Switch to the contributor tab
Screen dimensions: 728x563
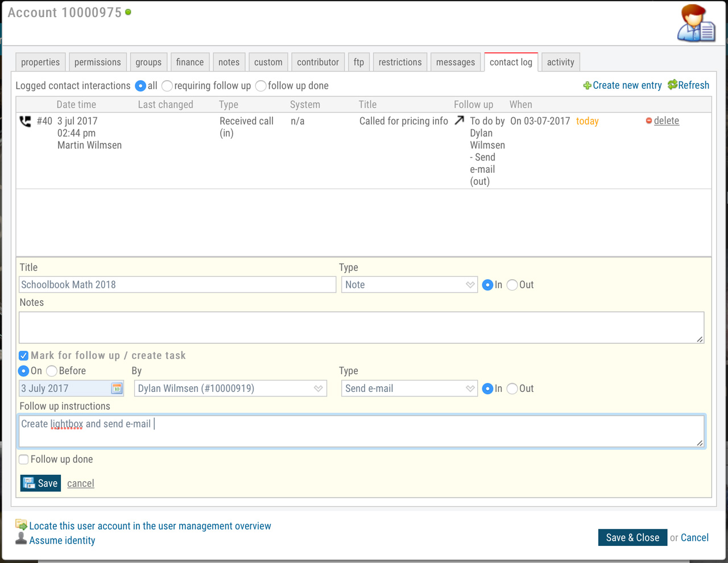coord(318,62)
